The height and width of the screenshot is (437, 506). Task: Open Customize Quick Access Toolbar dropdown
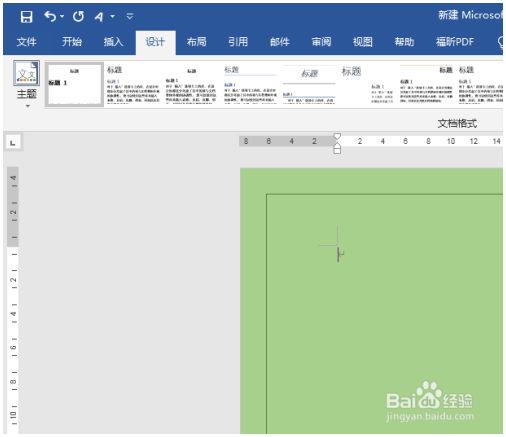click(130, 16)
